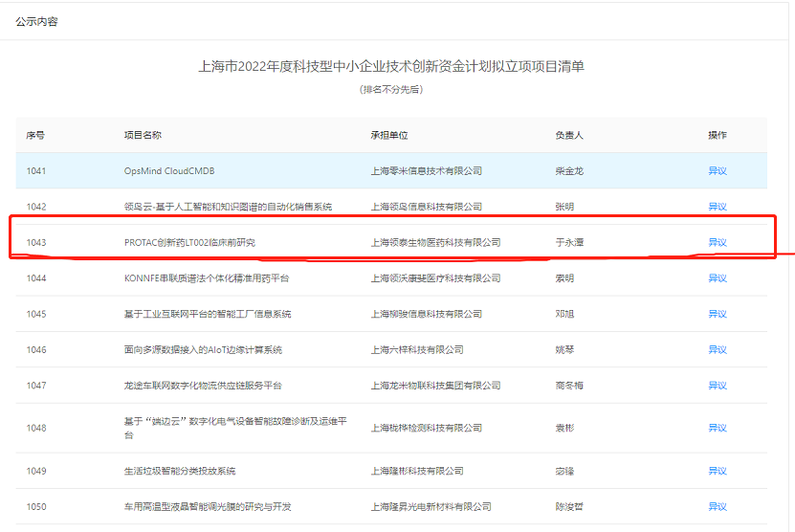
Task: Click 异议 in the PROTAC创新药LT002 row
Action: tap(717, 243)
